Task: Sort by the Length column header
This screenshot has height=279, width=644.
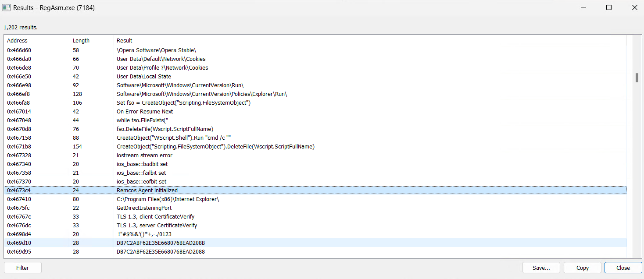Action: [81, 41]
